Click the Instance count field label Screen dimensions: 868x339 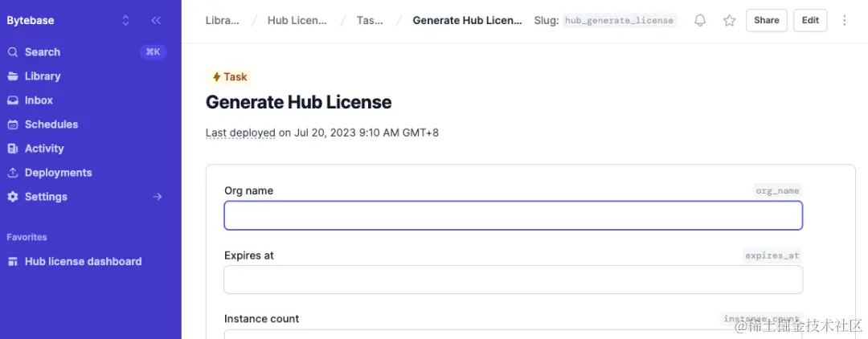pos(261,319)
